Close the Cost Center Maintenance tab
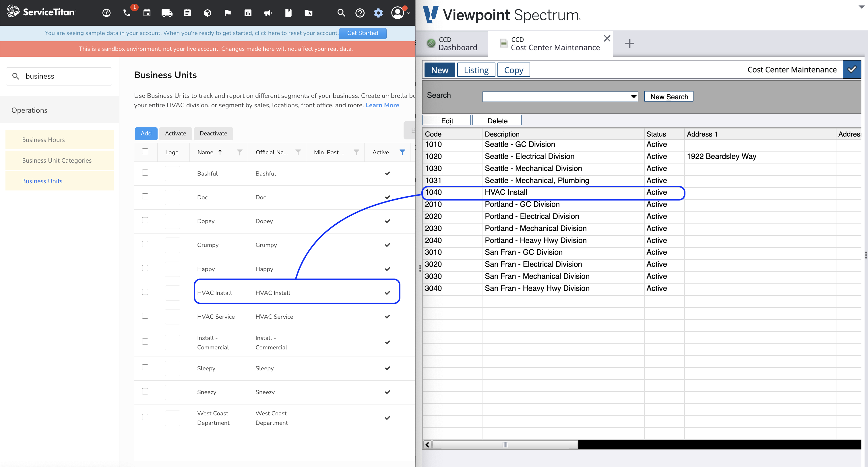868x467 pixels. point(607,38)
